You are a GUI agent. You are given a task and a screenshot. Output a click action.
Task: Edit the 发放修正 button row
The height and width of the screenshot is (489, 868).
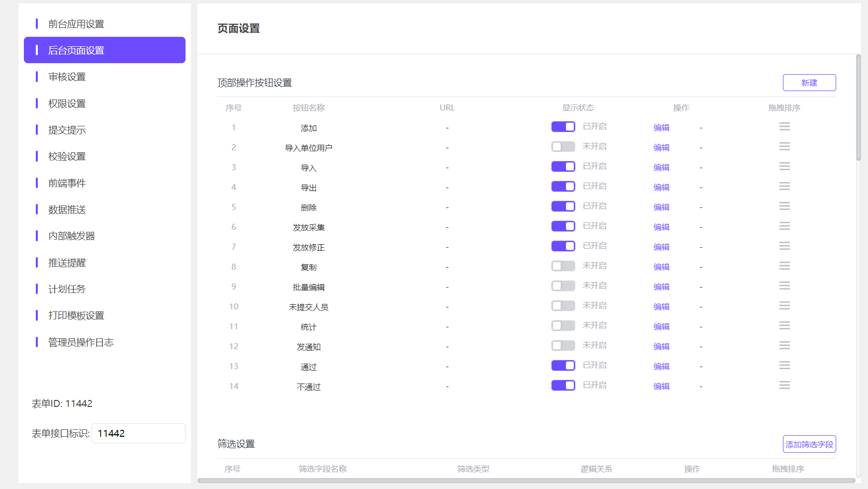tap(661, 247)
